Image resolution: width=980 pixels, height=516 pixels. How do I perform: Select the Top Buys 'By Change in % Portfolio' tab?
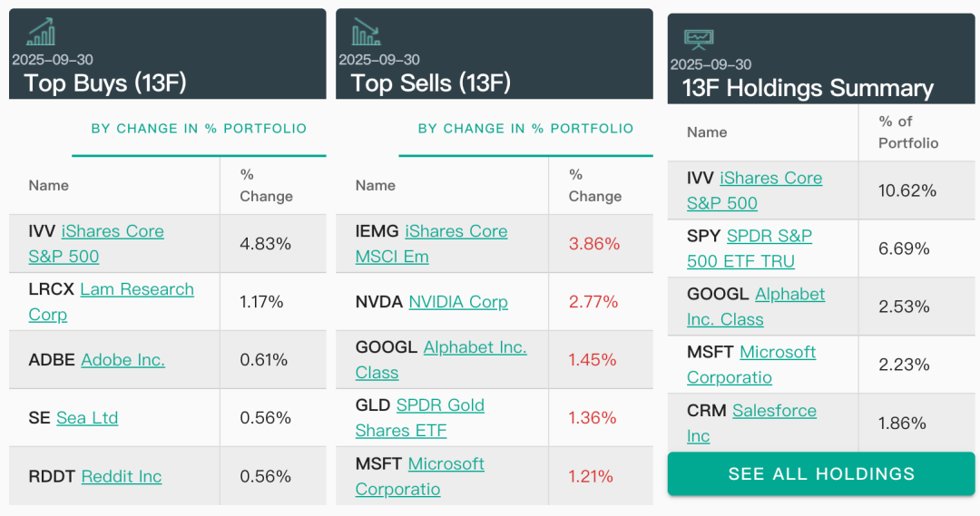[199, 129]
